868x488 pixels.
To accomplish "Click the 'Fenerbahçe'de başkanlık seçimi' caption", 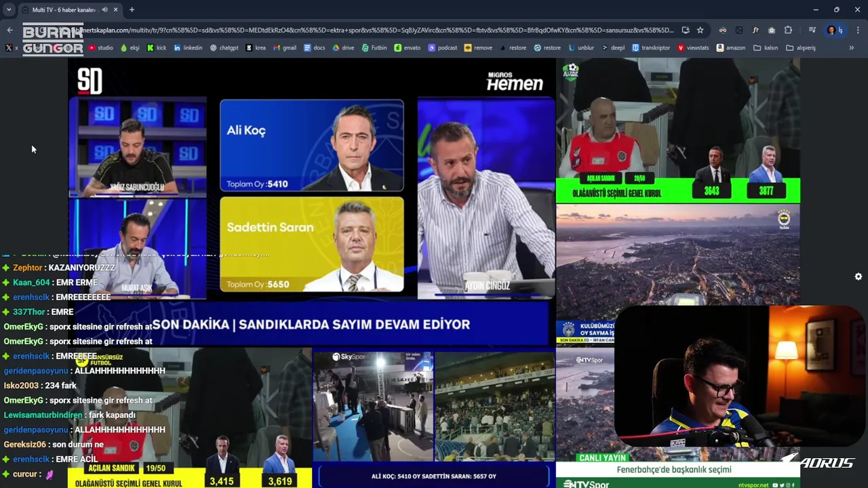I will pos(673,470).
